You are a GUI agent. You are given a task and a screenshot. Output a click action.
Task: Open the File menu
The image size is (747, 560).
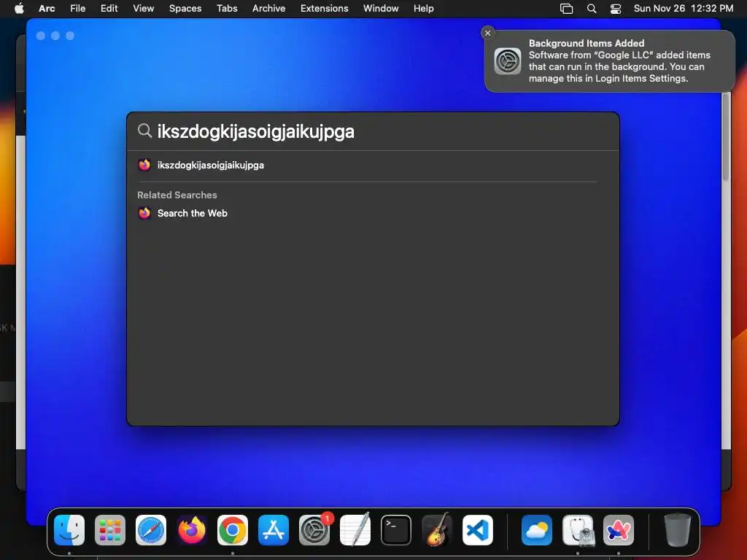(x=77, y=8)
